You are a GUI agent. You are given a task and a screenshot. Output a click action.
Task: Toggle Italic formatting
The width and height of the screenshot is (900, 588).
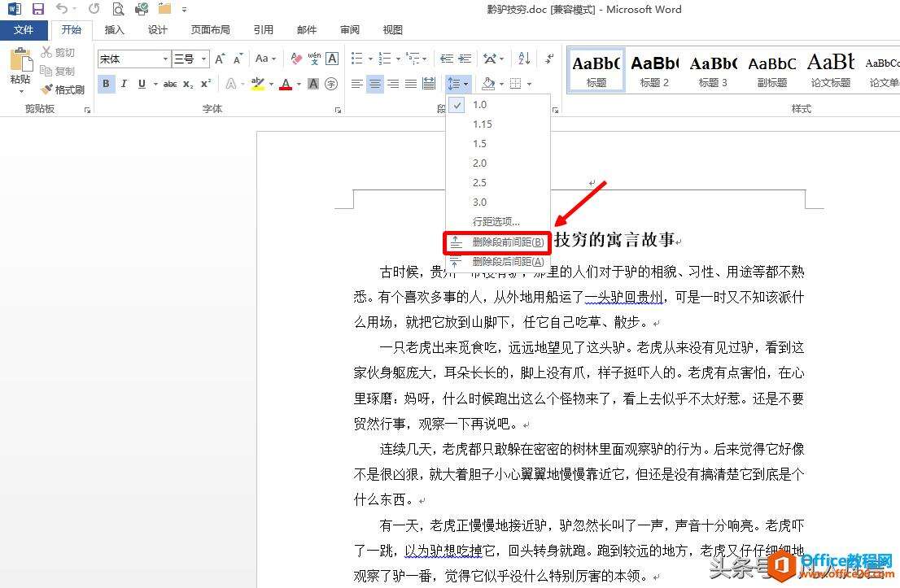[124, 85]
